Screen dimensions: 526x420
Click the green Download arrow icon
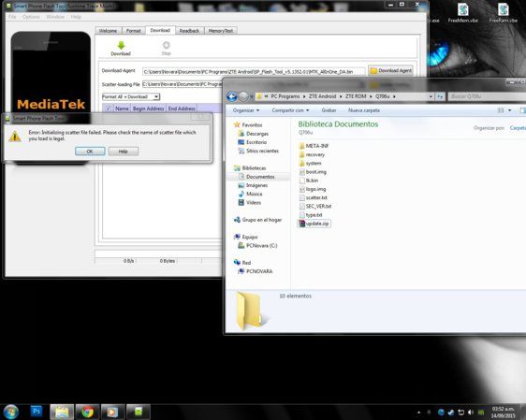click(x=121, y=45)
